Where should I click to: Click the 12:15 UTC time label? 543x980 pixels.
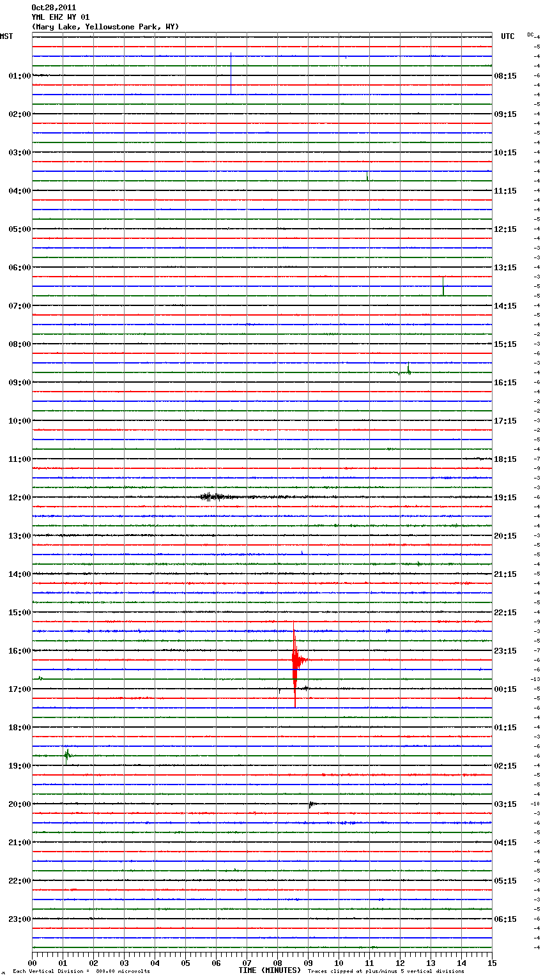[505, 229]
